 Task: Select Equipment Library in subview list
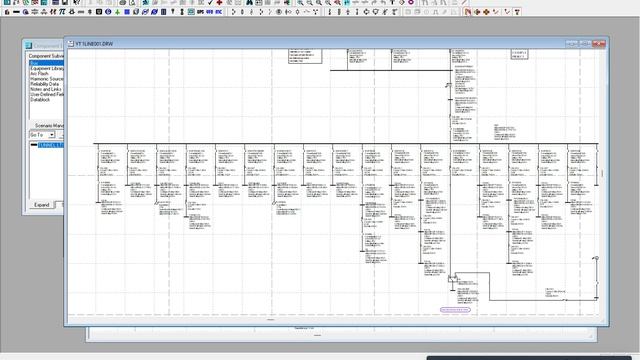pyautogui.click(x=47, y=69)
